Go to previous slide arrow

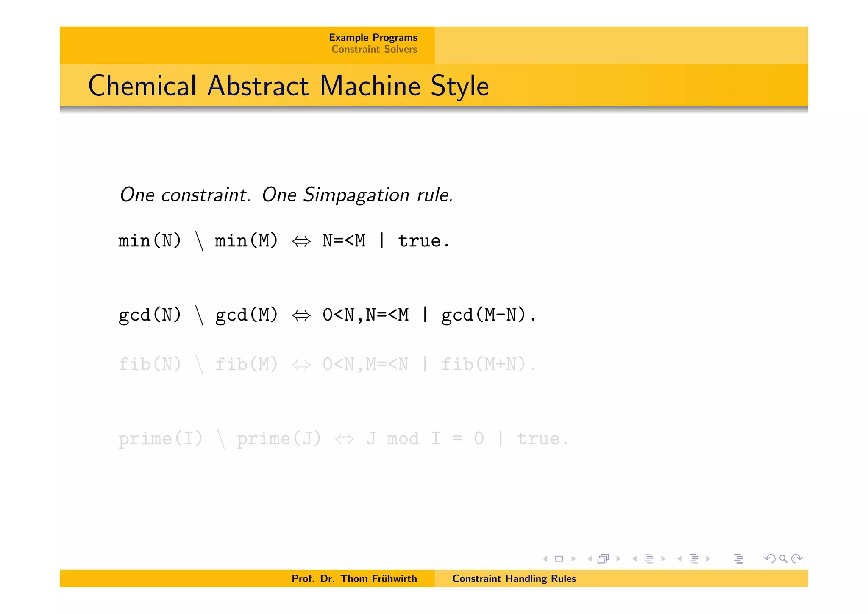click(545, 559)
